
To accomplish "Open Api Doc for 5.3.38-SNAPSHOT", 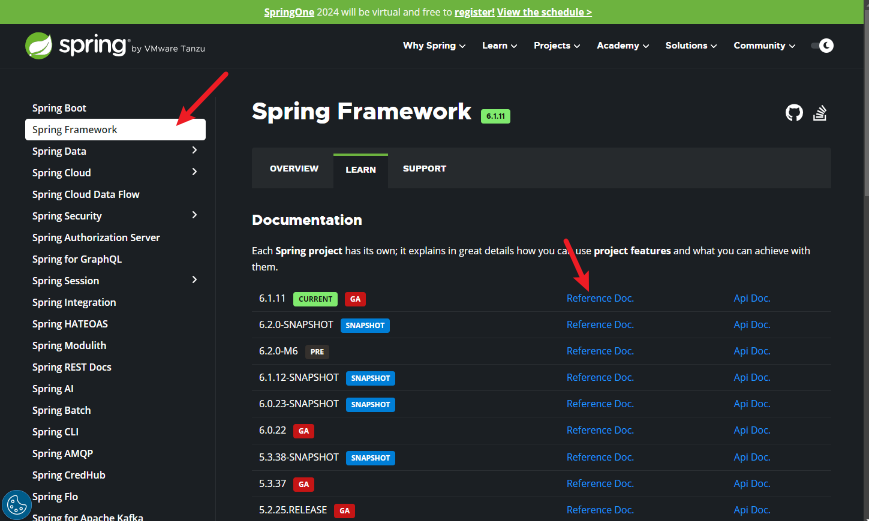I will pyautogui.click(x=752, y=457).
